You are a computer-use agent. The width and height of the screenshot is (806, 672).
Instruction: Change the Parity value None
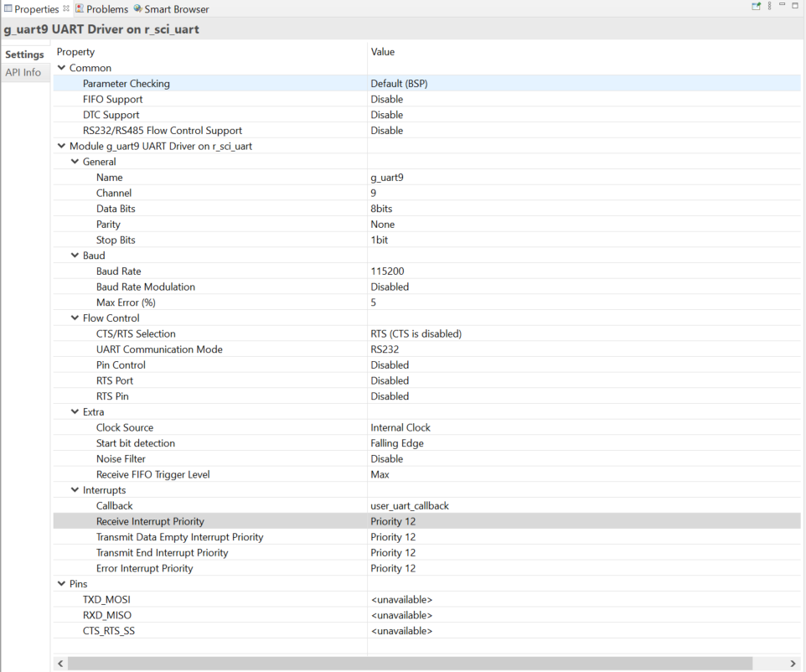382,225
